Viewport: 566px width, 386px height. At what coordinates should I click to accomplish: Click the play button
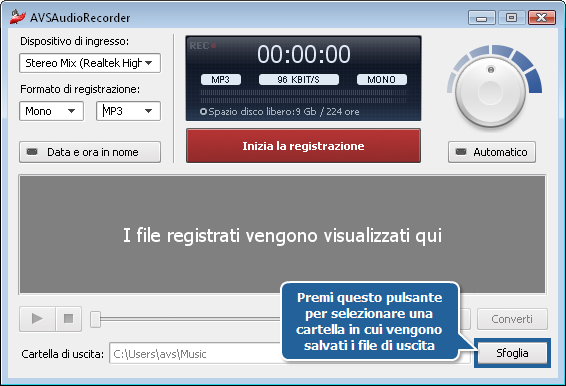tap(37, 319)
